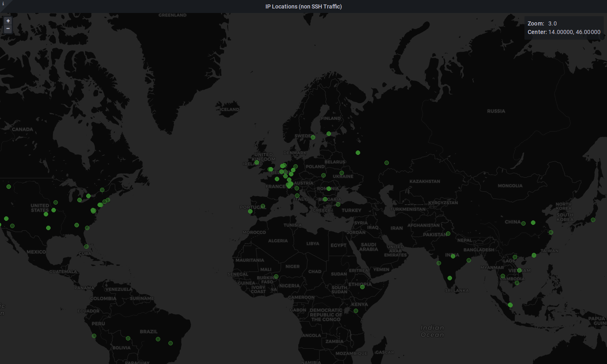Zoom in with the plus button
607x364 pixels.
click(x=8, y=21)
